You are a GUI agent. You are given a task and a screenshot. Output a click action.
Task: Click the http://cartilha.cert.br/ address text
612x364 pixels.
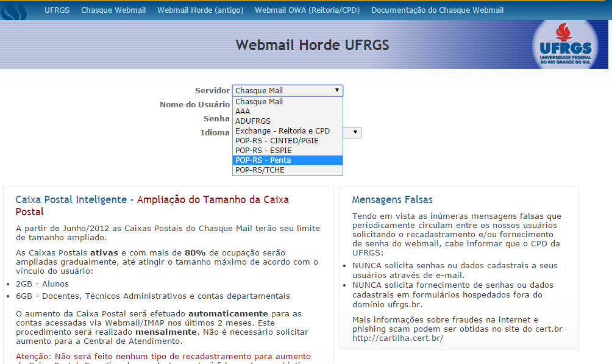397,338
